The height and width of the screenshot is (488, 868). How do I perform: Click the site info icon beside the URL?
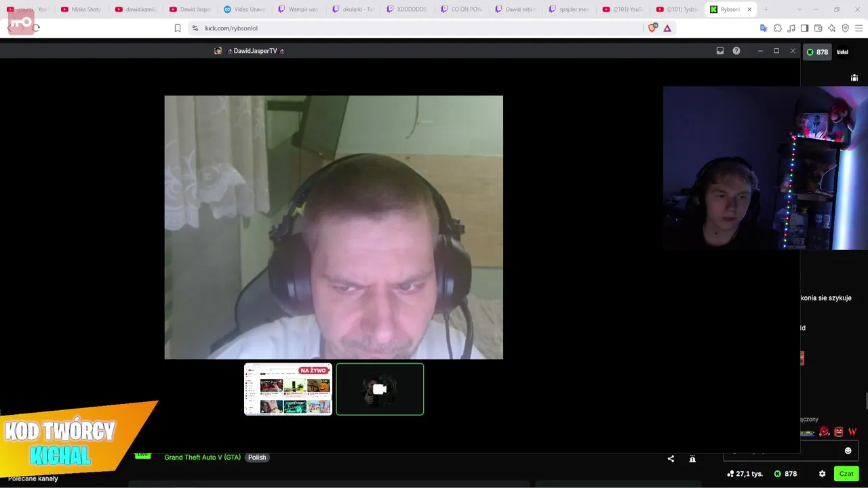click(195, 28)
